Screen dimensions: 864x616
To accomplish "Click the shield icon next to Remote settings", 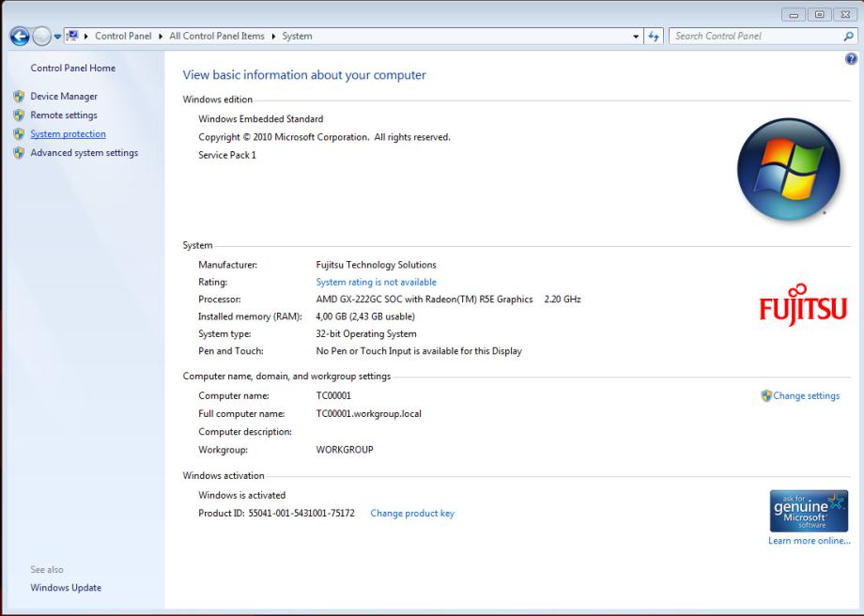I will [x=18, y=115].
